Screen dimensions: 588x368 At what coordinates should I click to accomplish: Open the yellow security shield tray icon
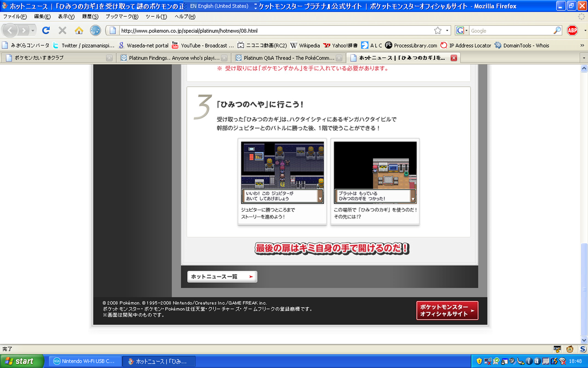[x=479, y=361]
